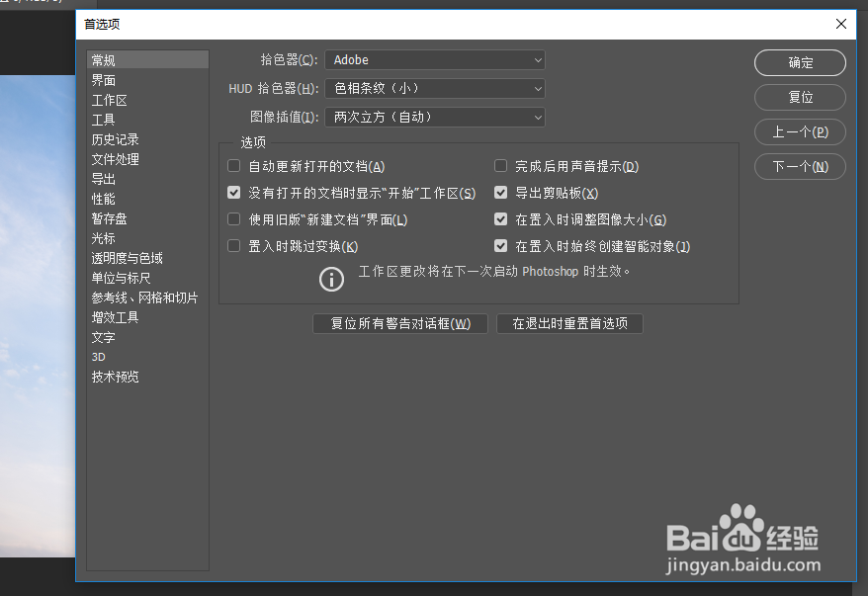Check 置入时跳过变换 option
Image resolution: width=868 pixels, height=596 pixels.
pyautogui.click(x=234, y=246)
